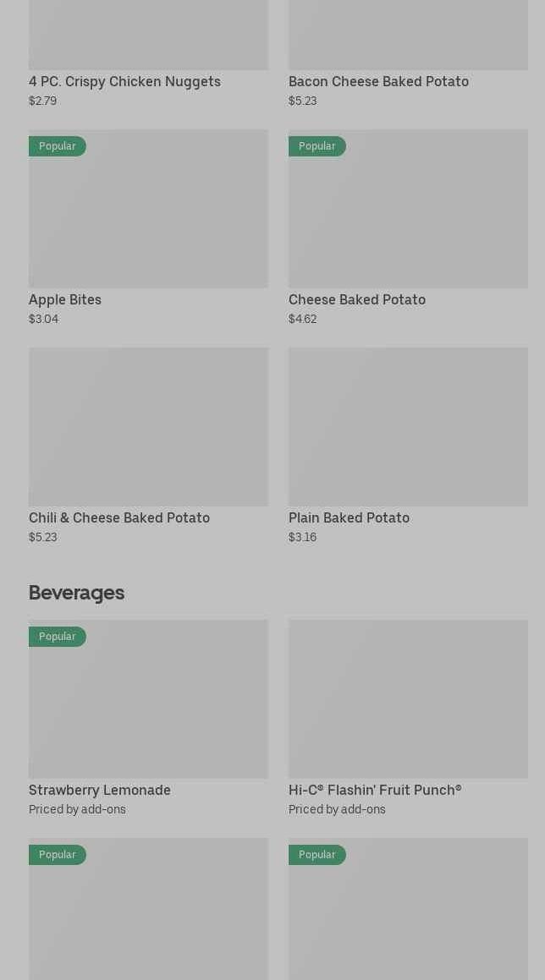Click the Chili & Cheese Baked Potato photo
The height and width of the screenshot is (980, 545).
click(148, 427)
